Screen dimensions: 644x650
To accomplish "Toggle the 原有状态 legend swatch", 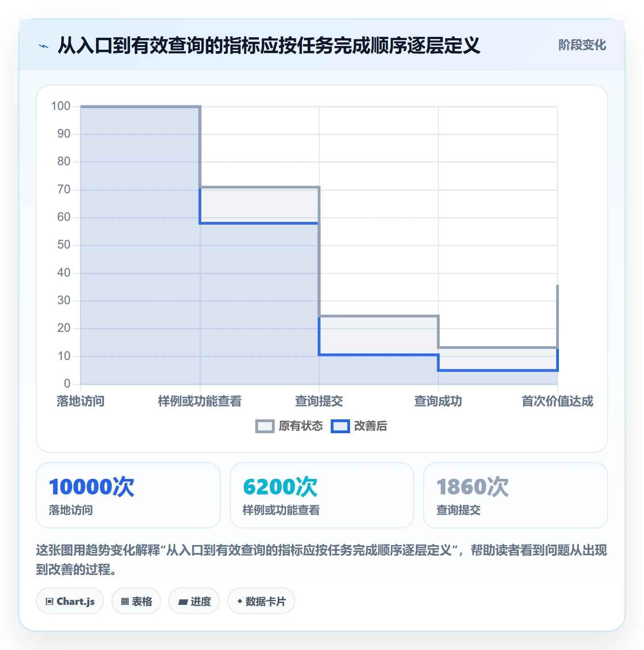I will (x=264, y=426).
